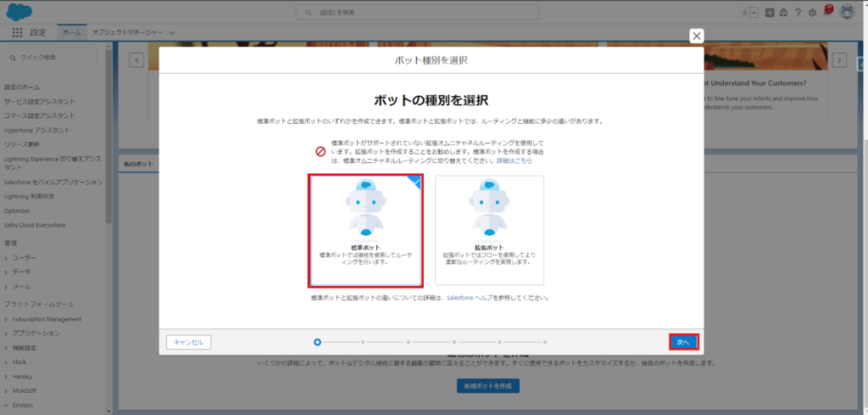Open Optimizer in sidebar
The height and width of the screenshot is (415, 868).
17,210
